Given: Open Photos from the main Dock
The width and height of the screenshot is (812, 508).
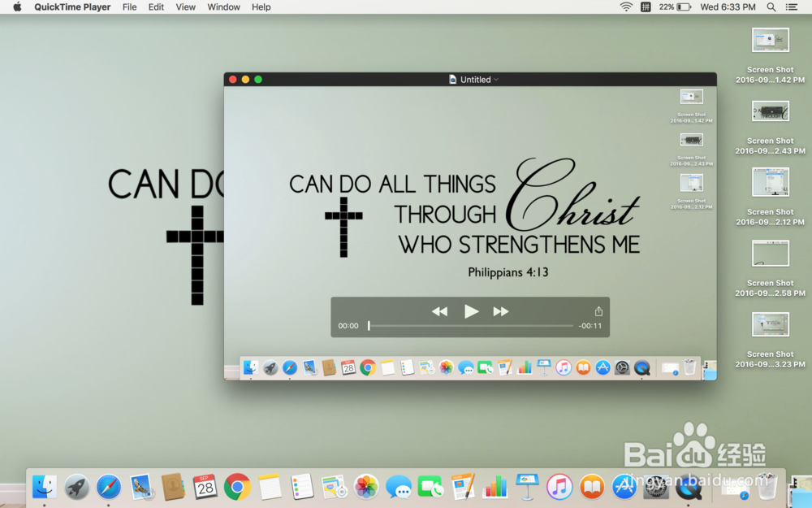Looking at the screenshot, I should coord(366,487).
